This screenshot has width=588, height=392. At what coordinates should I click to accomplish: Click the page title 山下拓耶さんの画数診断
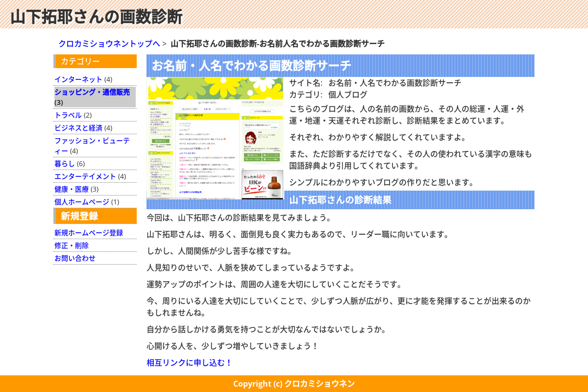click(97, 16)
